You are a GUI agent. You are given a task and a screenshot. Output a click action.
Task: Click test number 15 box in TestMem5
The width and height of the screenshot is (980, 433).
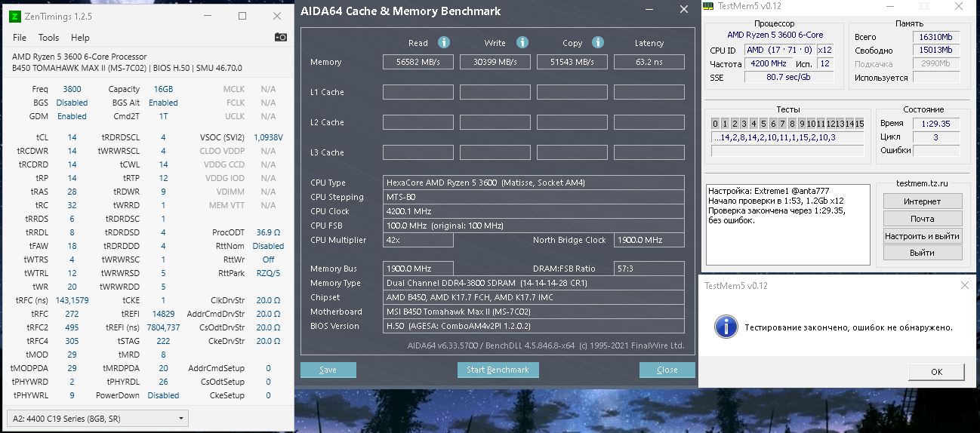click(x=859, y=124)
